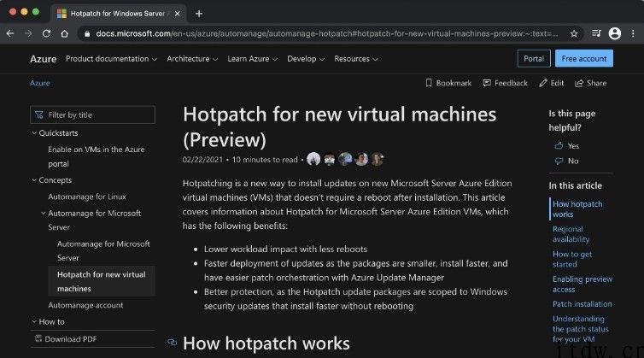Click the filter funnel icon in sidebar
The width and height of the screenshot is (644, 358).
point(39,114)
